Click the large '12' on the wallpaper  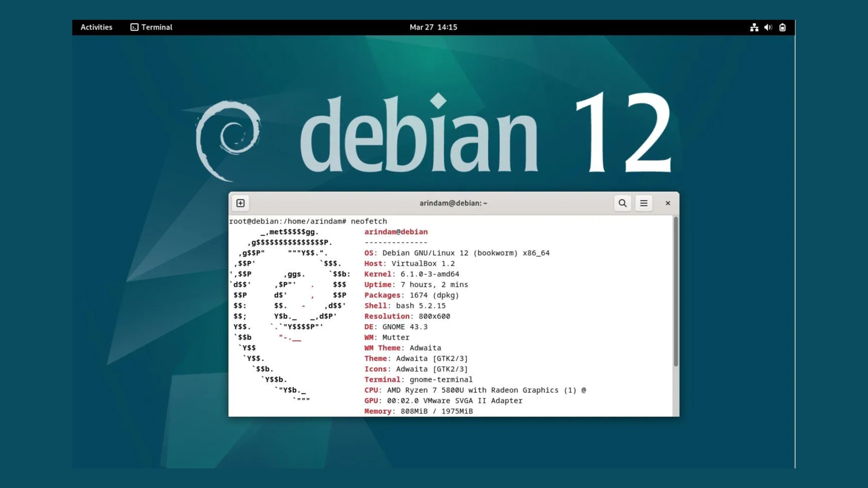[624, 132]
